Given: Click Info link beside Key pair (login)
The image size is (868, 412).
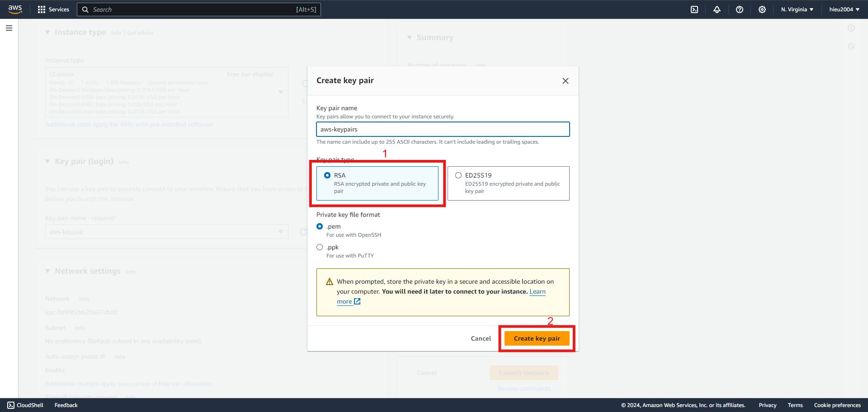Looking at the screenshot, I should (x=124, y=162).
